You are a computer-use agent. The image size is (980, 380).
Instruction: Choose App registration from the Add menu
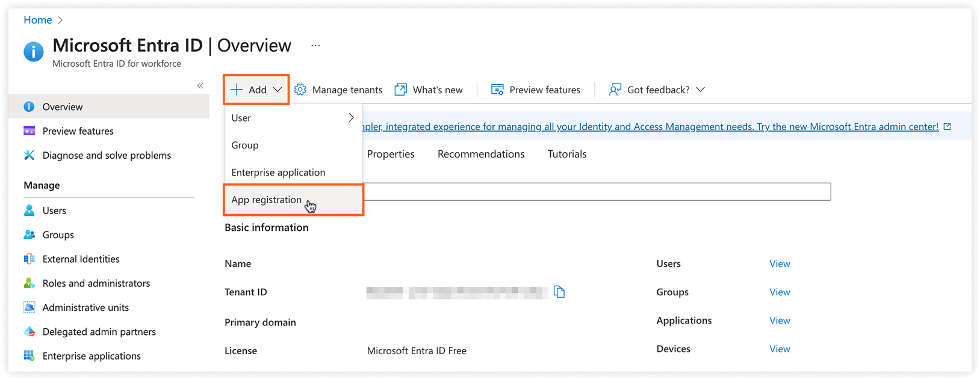click(x=293, y=200)
